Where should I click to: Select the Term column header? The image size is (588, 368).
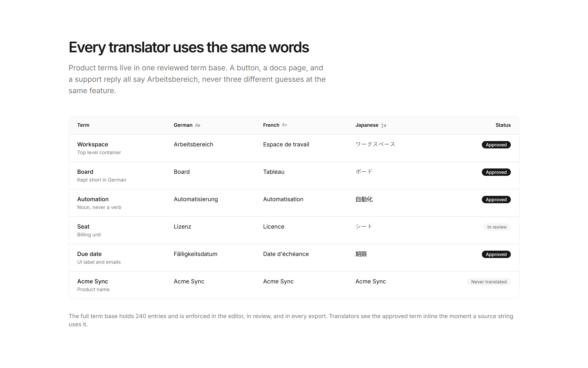pos(83,125)
